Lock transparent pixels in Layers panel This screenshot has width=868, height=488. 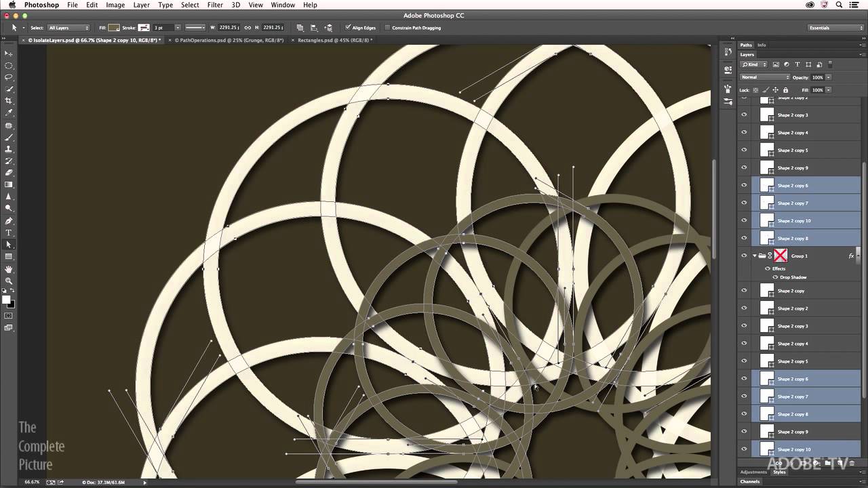(x=755, y=89)
